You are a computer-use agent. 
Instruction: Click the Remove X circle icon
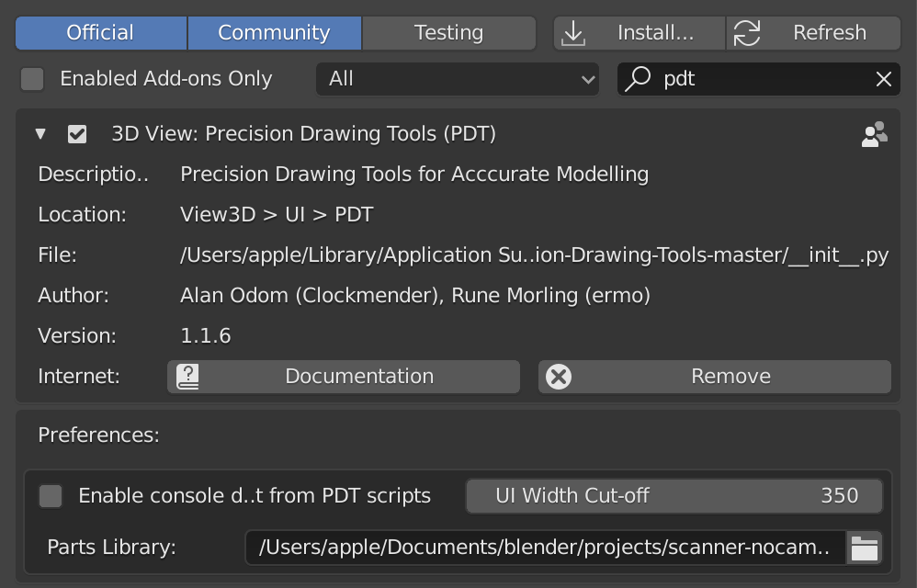559,377
